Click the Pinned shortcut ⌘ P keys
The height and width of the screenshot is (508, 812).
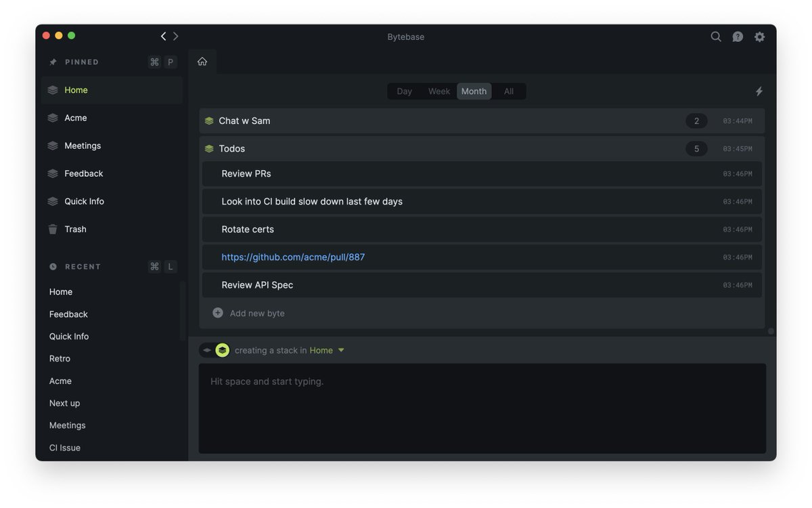tap(162, 62)
